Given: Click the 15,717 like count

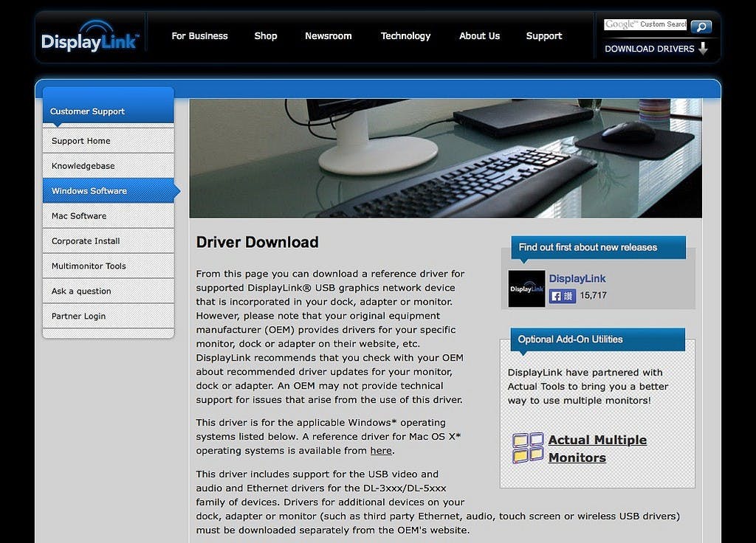Looking at the screenshot, I should coord(593,295).
